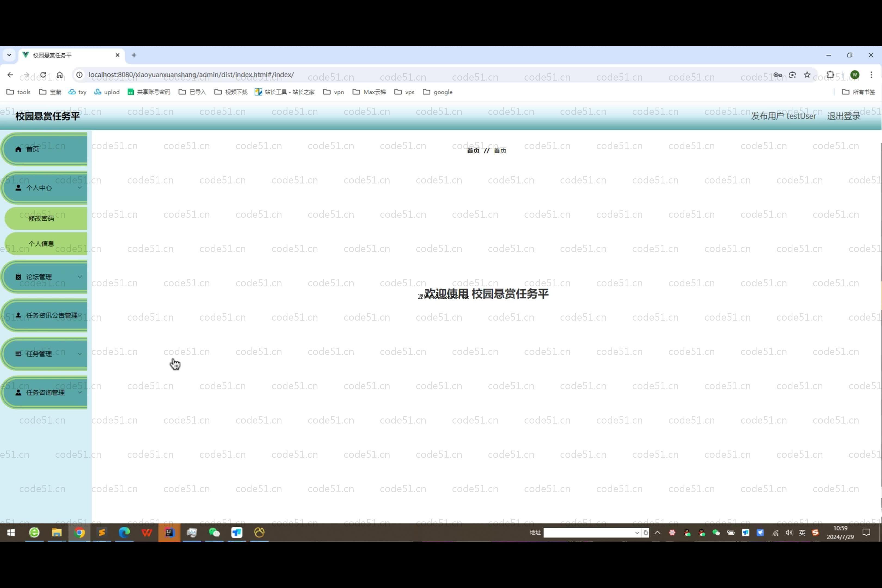Open Microsoft Edge from the taskbar
The width and height of the screenshot is (882, 588).
(124, 532)
